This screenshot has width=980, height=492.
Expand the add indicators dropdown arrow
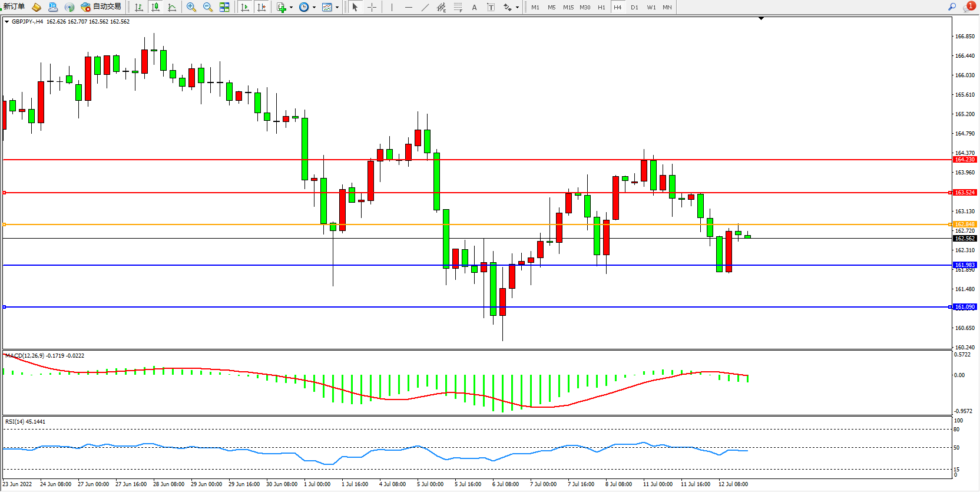(291, 8)
